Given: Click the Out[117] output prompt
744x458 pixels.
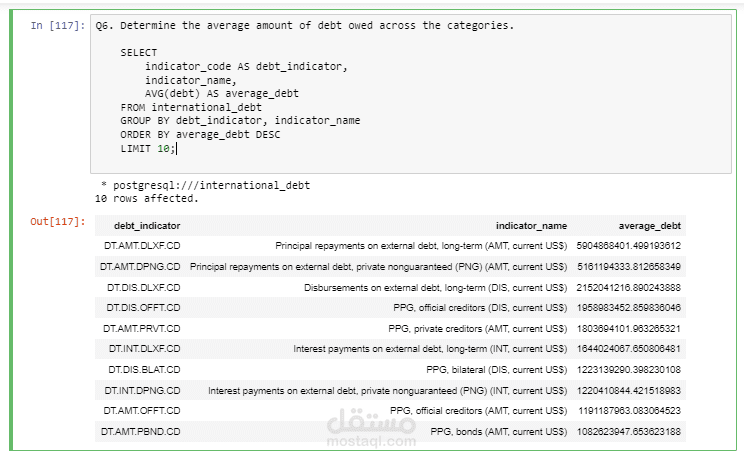Looking at the screenshot, I should click(50, 221).
